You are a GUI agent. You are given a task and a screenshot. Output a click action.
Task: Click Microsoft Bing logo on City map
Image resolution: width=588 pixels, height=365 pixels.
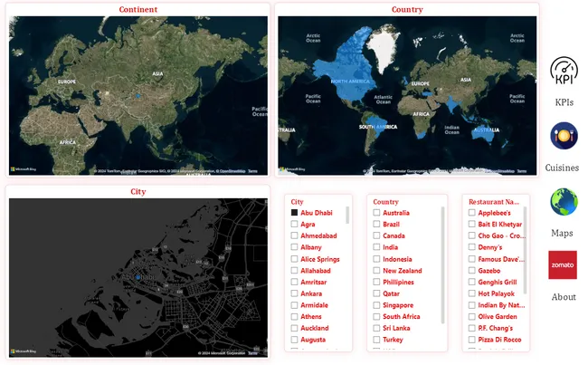(24, 351)
